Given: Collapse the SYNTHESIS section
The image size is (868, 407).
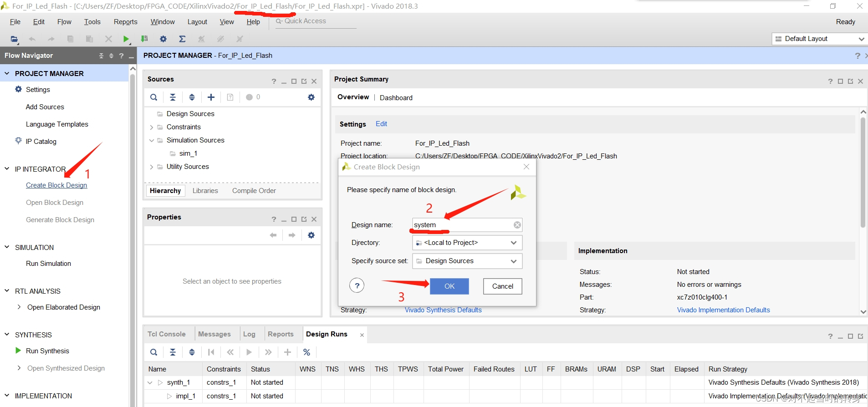Looking at the screenshot, I should (7, 335).
